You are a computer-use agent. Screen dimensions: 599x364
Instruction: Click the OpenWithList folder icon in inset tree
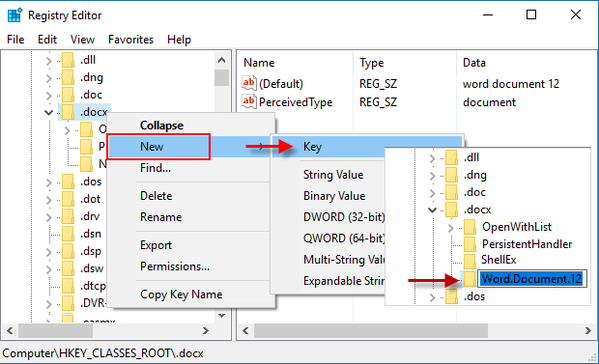(x=470, y=227)
